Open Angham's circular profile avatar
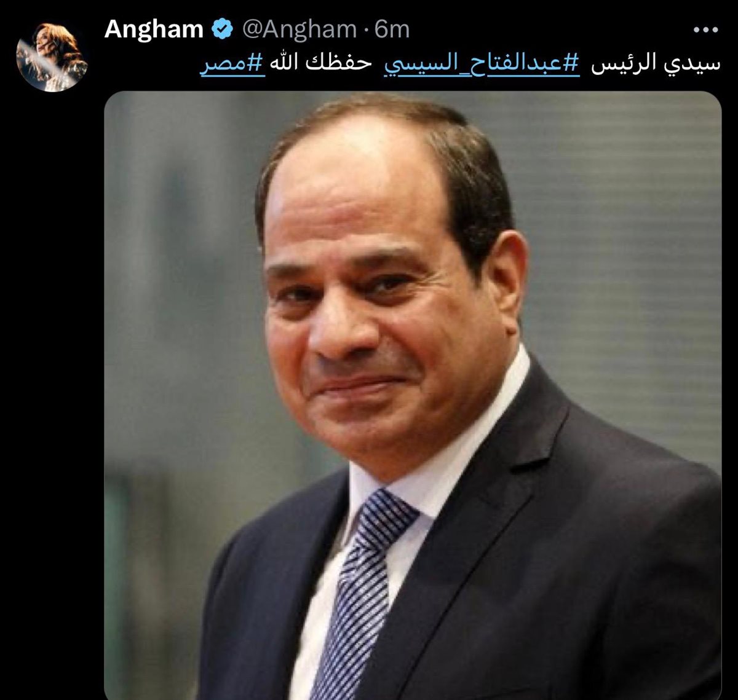This screenshot has width=738, height=700. (52, 57)
